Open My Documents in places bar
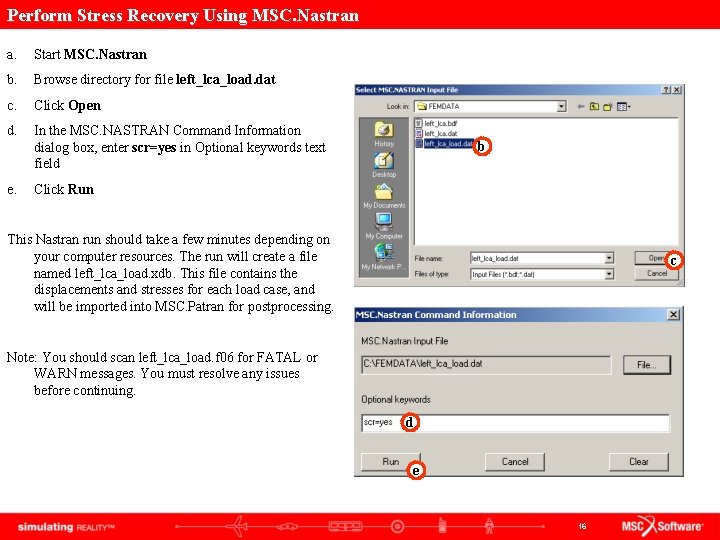 tap(384, 196)
